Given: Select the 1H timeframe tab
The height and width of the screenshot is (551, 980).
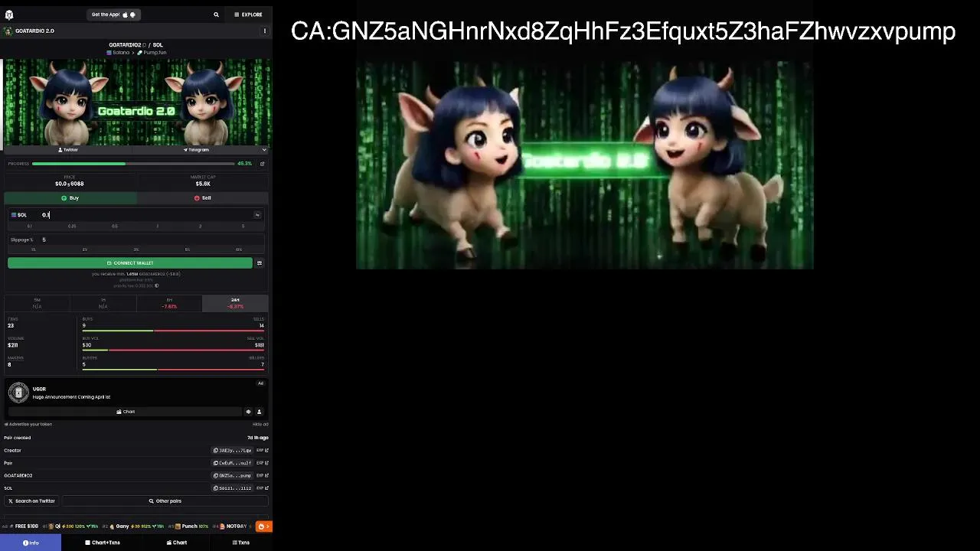Looking at the screenshot, I should [103, 303].
